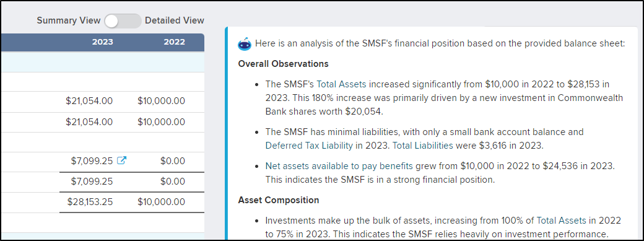Select the 2022 column header

click(x=174, y=42)
